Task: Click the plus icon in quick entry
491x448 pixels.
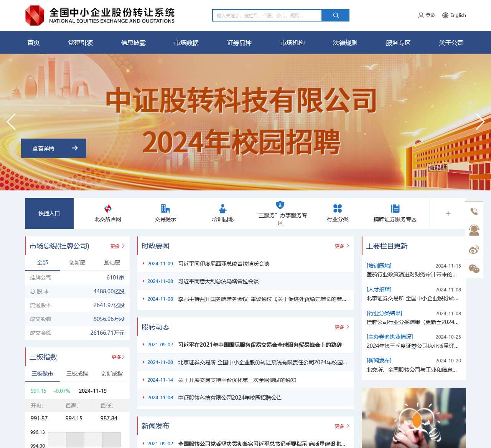Action: (448, 213)
